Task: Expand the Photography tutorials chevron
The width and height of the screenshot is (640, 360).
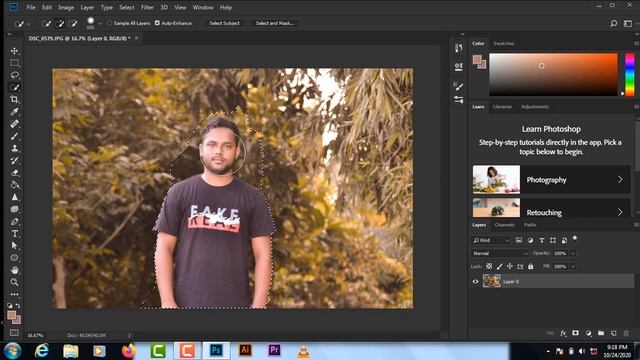Action: point(620,180)
